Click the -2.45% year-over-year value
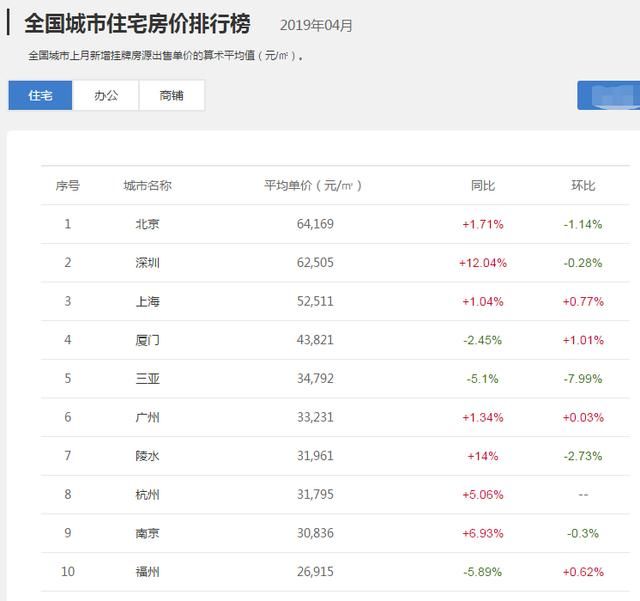This screenshot has height=601, width=640. 482,340
